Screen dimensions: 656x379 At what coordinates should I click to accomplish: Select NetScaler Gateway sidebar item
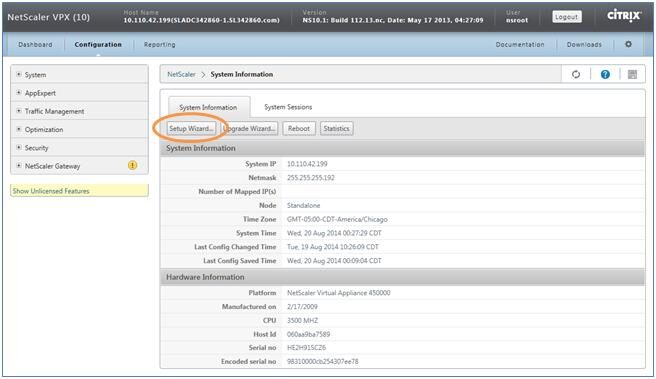(52, 166)
